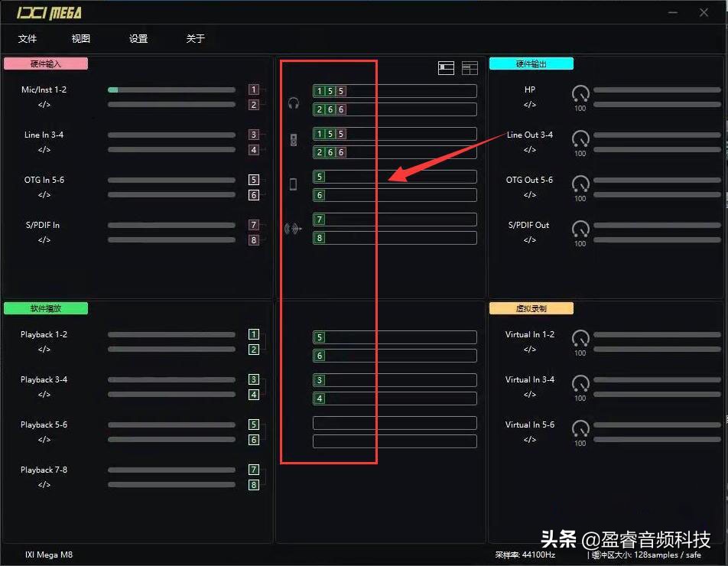This screenshot has height=566, width=728.
Task: Open the 关于 menu
Action: tap(196, 38)
